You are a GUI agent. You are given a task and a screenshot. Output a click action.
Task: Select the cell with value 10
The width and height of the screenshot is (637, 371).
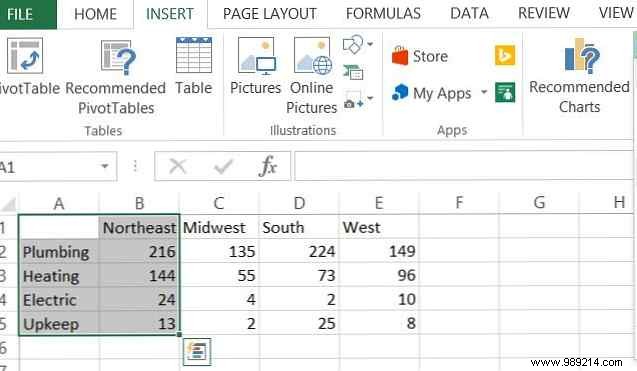pyautogui.click(x=379, y=300)
